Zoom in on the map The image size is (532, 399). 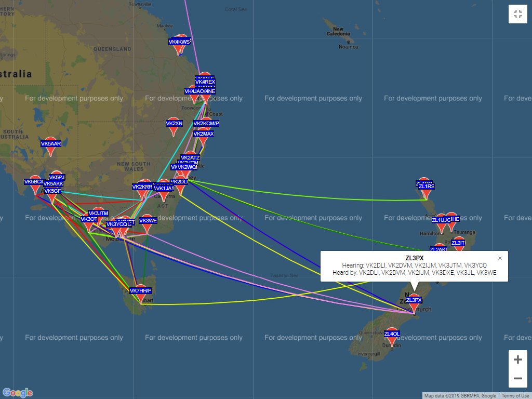point(517,360)
